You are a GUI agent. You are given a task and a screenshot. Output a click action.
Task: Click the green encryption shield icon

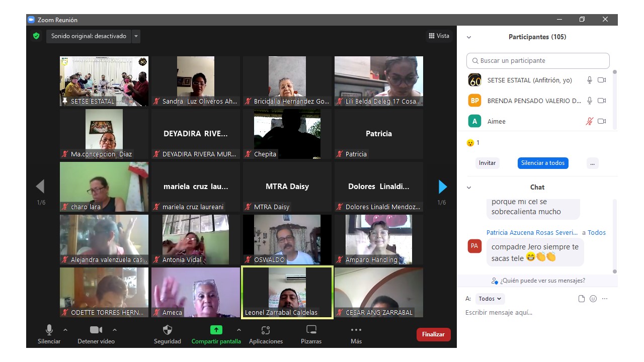click(x=36, y=36)
